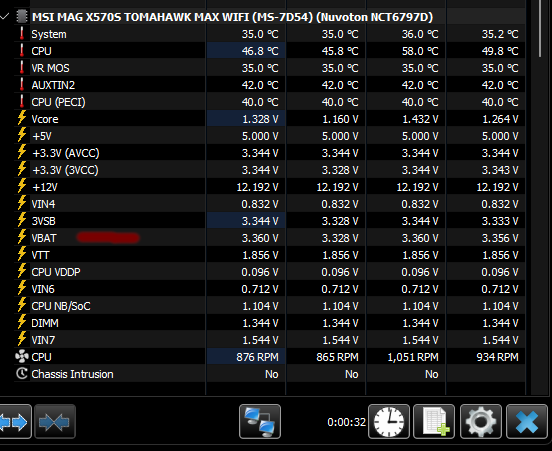Select the CPU VDDP sensor label
The height and width of the screenshot is (451, 552).
tap(56, 272)
